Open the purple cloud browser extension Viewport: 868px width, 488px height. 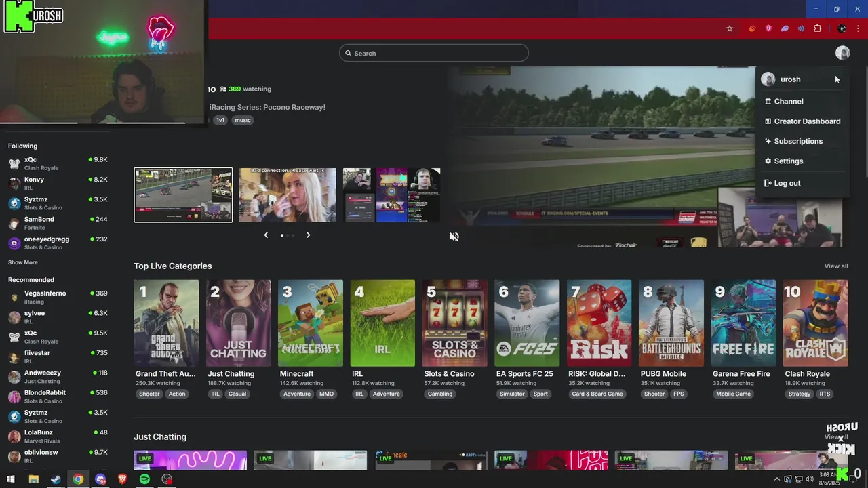tap(785, 28)
